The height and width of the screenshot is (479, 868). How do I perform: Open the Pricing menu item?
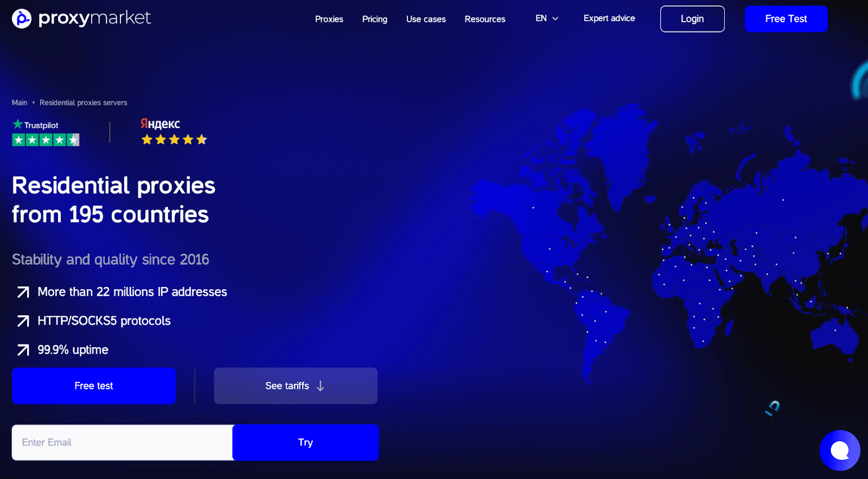coord(375,19)
